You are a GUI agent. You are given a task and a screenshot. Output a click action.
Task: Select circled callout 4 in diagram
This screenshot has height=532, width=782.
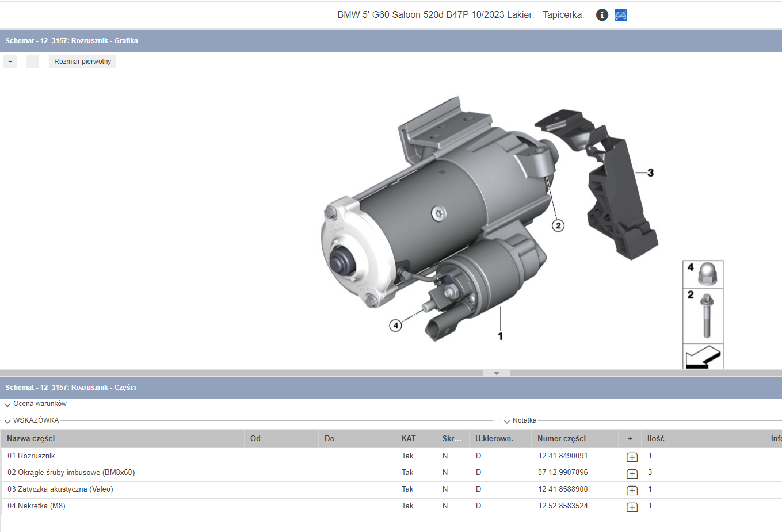point(395,326)
